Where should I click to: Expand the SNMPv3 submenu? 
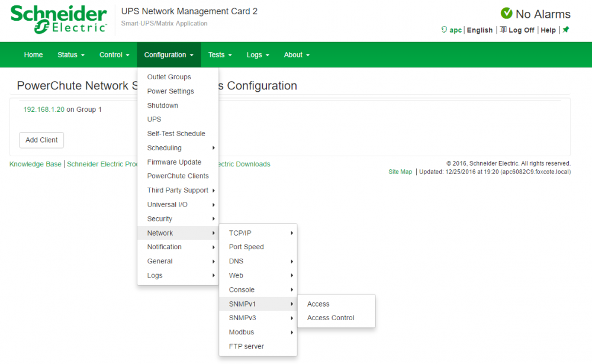tap(258, 318)
